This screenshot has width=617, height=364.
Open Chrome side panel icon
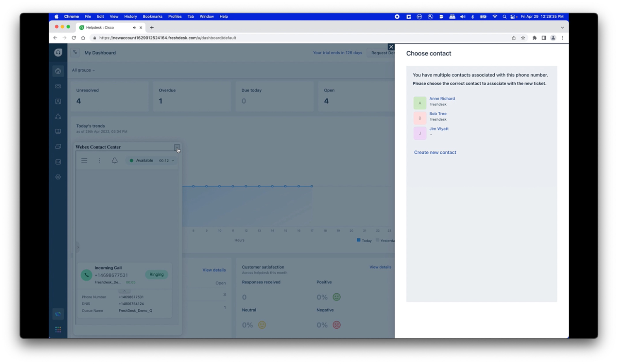[544, 38]
